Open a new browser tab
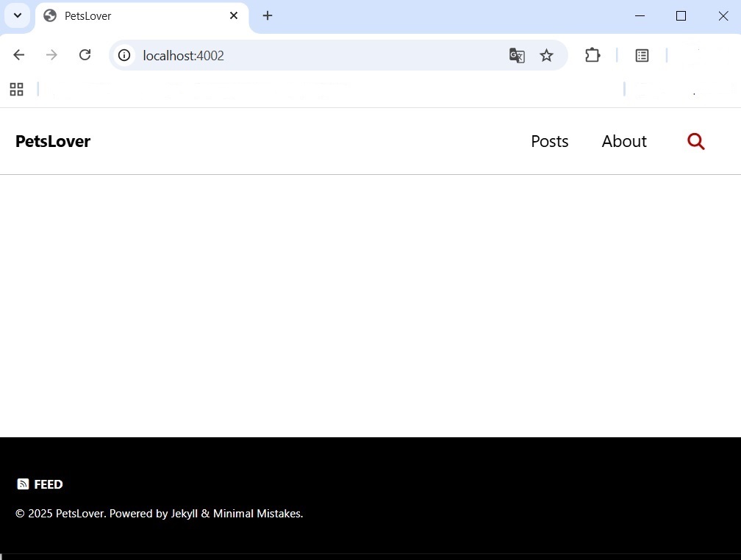The image size is (741, 560). tap(268, 15)
